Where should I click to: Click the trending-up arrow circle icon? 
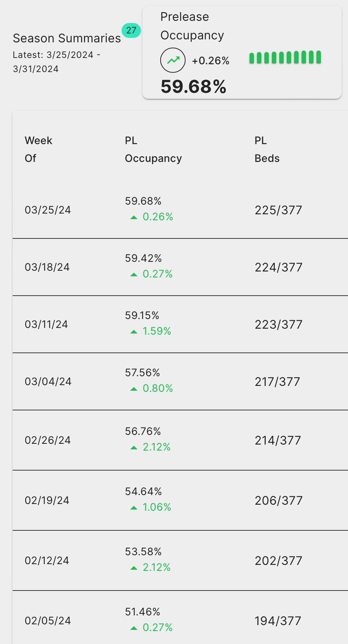[173, 60]
